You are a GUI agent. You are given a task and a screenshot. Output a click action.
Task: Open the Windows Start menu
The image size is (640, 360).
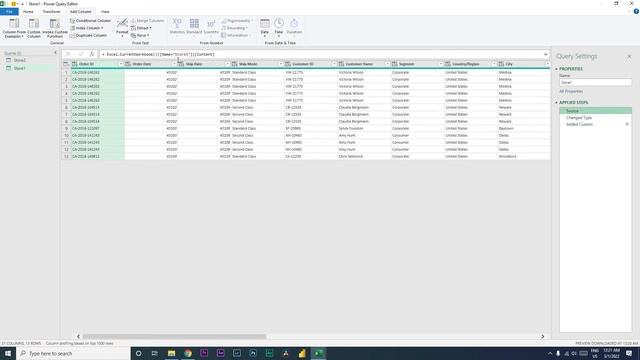(x=8, y=353)
